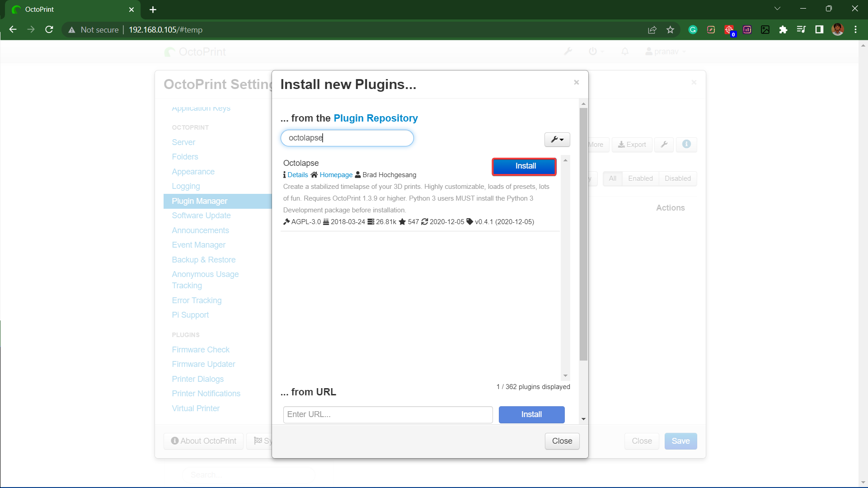Filter plugin list by Disabled
The image size is (868, 488).
[x=677, y=178]
